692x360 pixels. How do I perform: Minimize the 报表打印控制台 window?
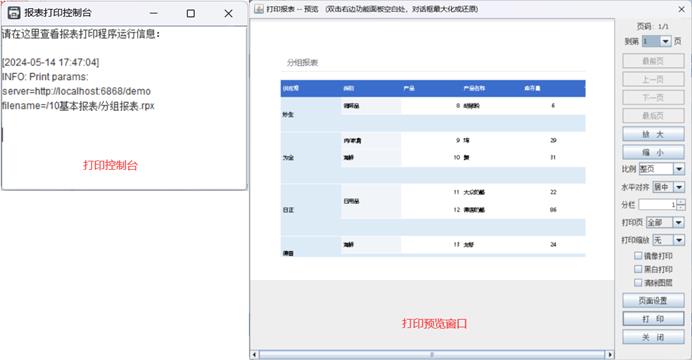[154, 14]
